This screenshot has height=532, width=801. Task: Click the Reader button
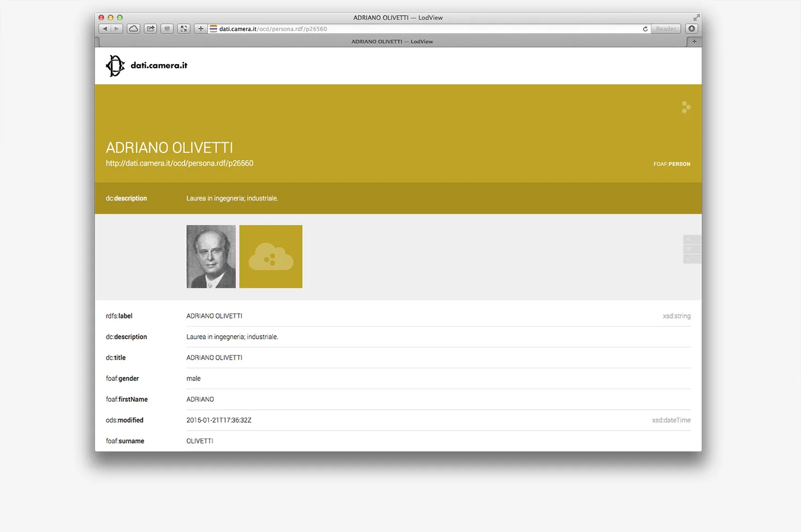point(666,29)
